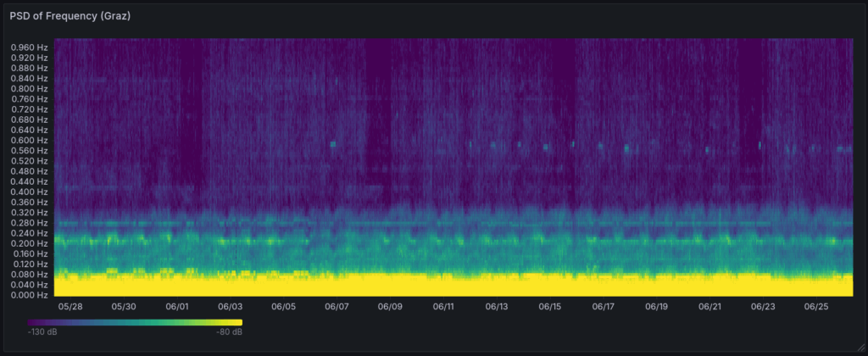Click the 0.520 Hz axis label
Viewport: 868px width, 356px height.
(30, 161)
